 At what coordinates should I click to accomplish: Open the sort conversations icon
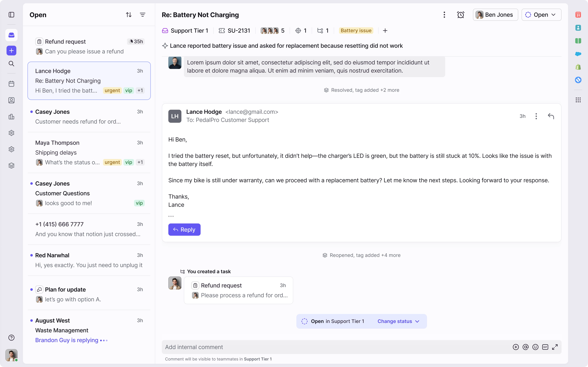coord(129,15)
